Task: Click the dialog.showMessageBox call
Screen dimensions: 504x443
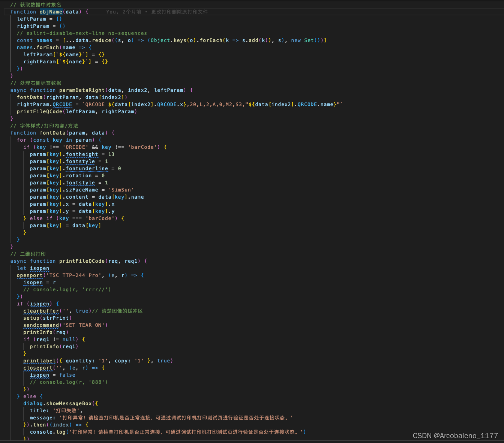Action: [61, 403]
